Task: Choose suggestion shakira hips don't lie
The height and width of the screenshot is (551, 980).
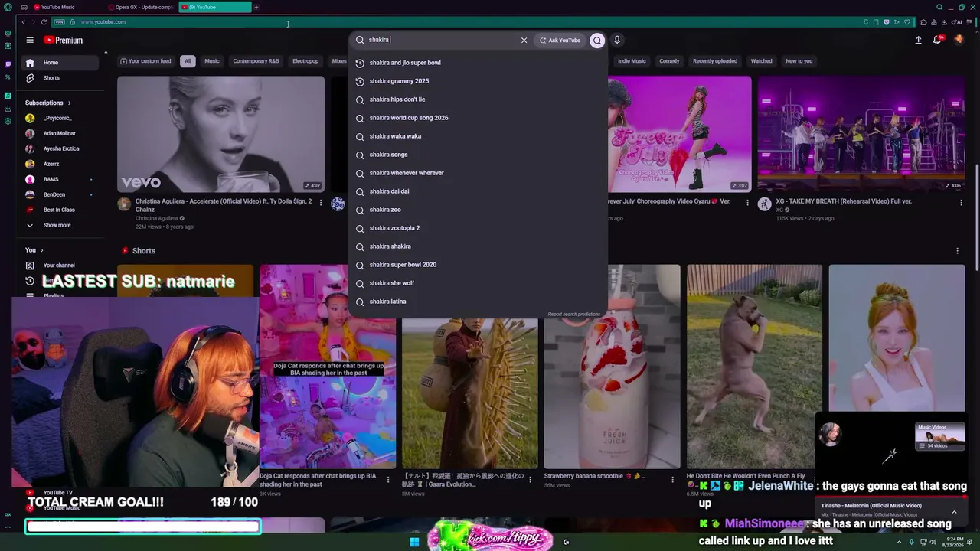Action: [478, 99]
